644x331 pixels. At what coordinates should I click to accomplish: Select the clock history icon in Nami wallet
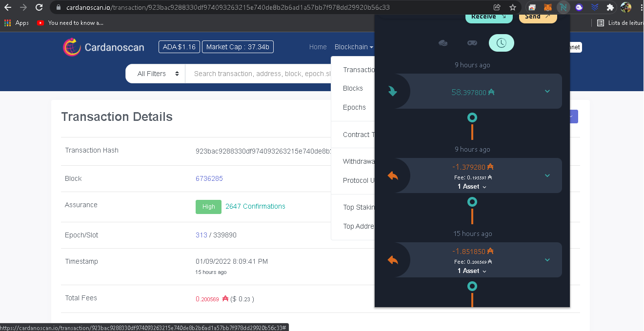(x=502, y=43)
